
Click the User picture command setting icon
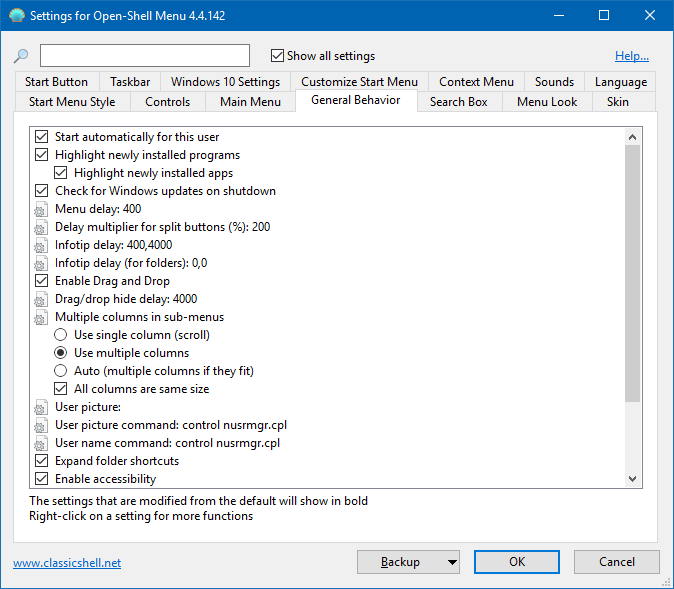(x=41, y=425)
